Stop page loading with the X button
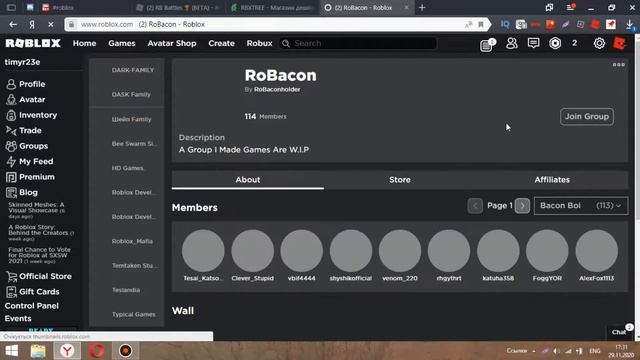 51,24
